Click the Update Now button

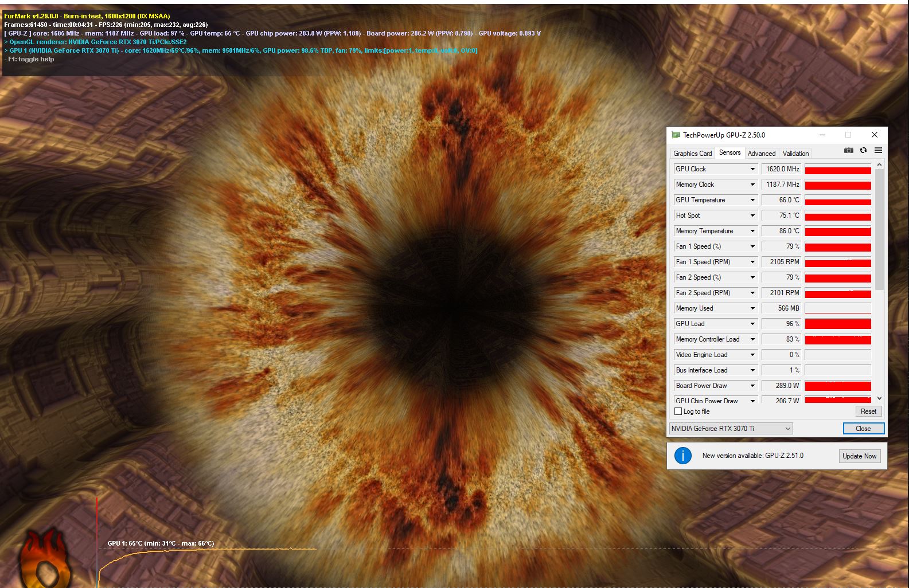click(x=859, y=456)
